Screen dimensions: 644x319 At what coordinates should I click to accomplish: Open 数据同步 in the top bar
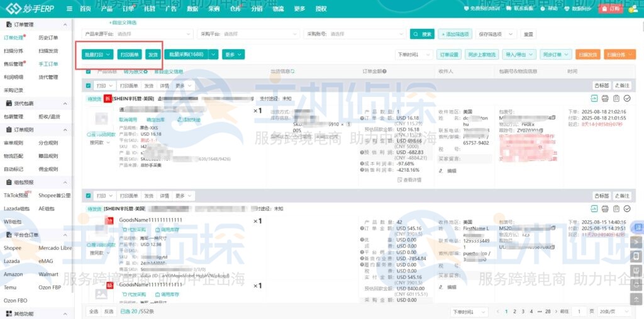[x=579, y=9]
